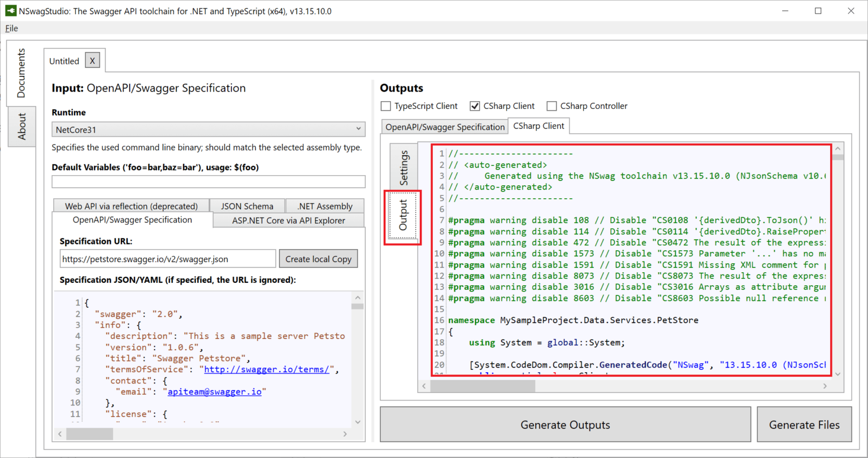Image resolution: width=868 pixels, height=458 pixels.
Task: Click the right arrow of output horizontal scrollbar
Action: [x=825, y=386]
